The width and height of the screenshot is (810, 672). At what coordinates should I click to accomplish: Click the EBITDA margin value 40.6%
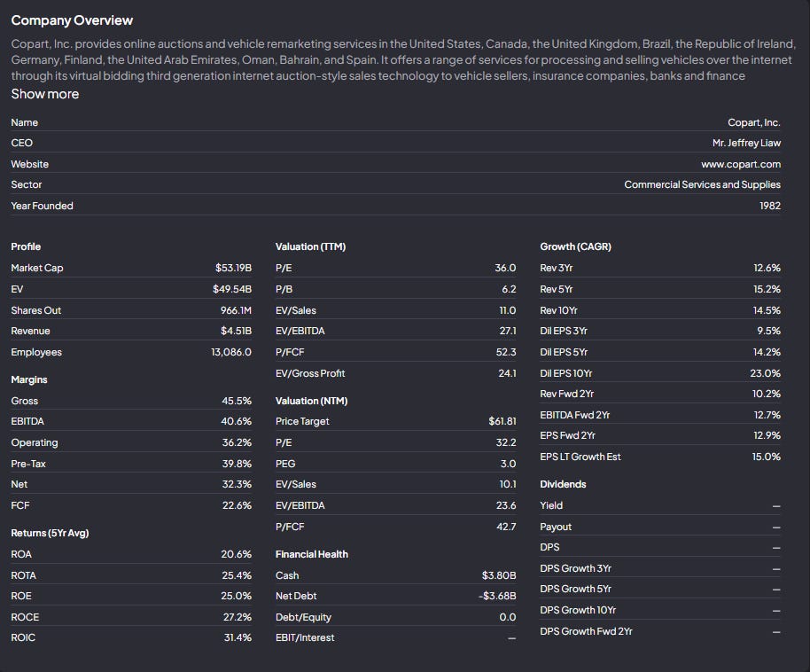click(x=236, y=421)
